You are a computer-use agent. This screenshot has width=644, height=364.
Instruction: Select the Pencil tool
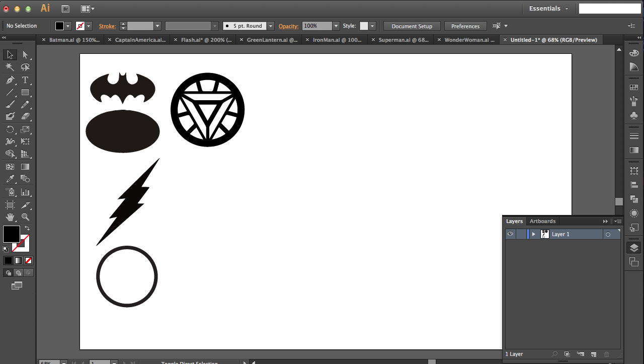pos(25,105)
